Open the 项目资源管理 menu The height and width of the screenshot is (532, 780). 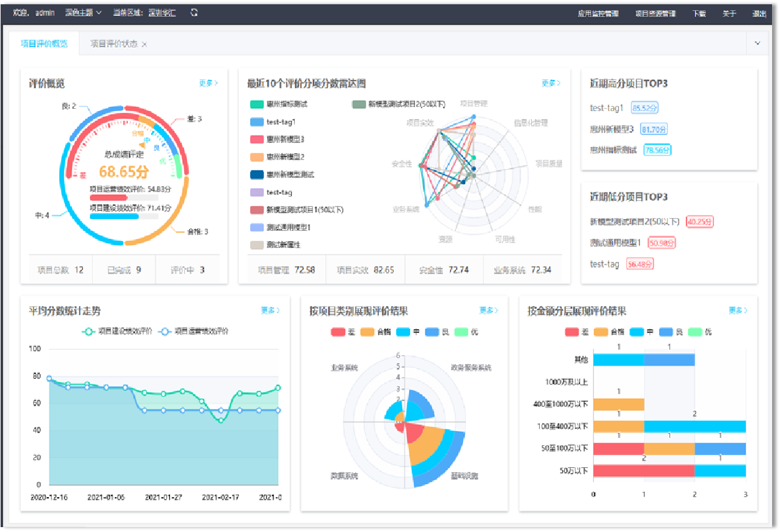tap(655, 13)
